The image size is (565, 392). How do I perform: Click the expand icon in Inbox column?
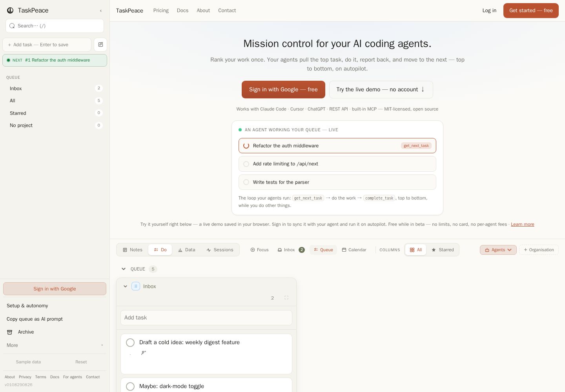pos(286,298)
